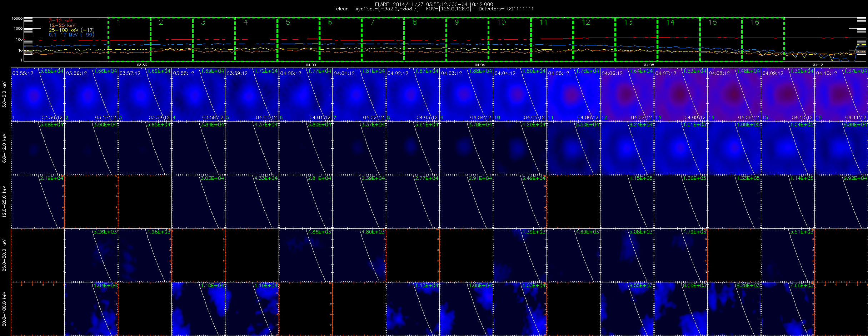Click the Detectors= 001111111 header text
Image resolution: width=868 pixels, height=336 pixels.
coord(506,9)
